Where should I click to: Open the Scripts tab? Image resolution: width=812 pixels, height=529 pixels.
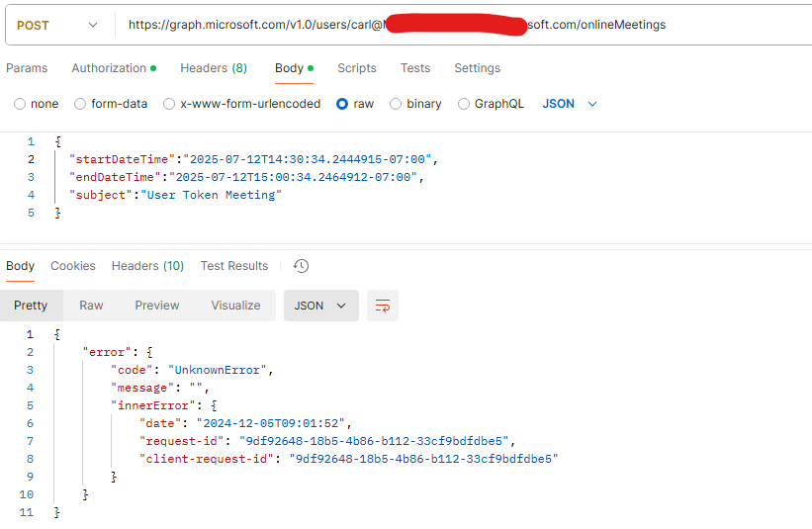pos(357,68)
